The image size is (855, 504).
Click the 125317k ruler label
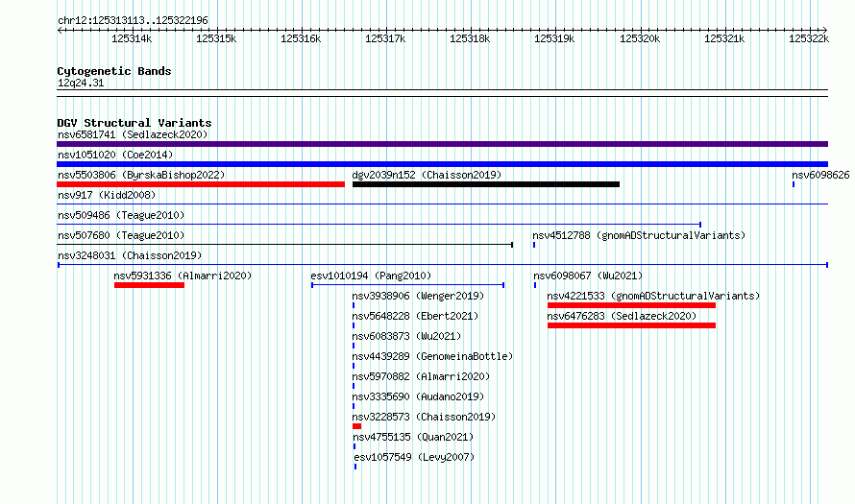click(x=385, y=38)
